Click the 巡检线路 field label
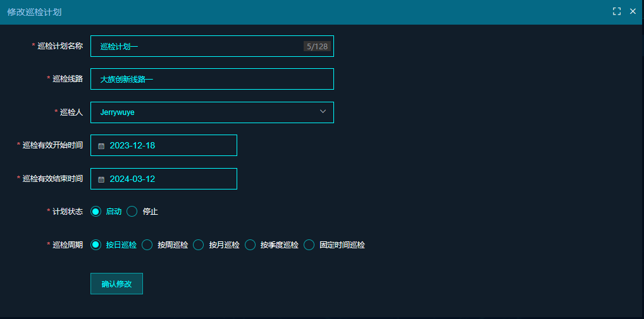Viewport: 644px width, 319px height. click(x=68, y=79)
